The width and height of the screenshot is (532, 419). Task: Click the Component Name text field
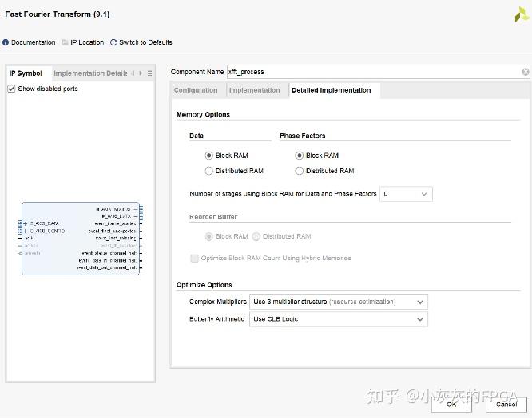point(371,72)
